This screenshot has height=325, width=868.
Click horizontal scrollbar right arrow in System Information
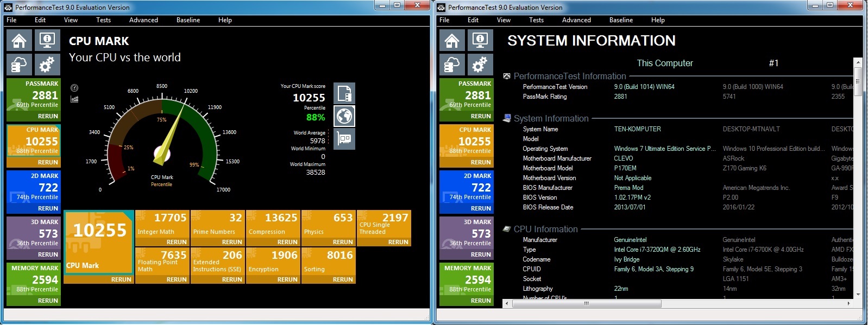[849, 303]
